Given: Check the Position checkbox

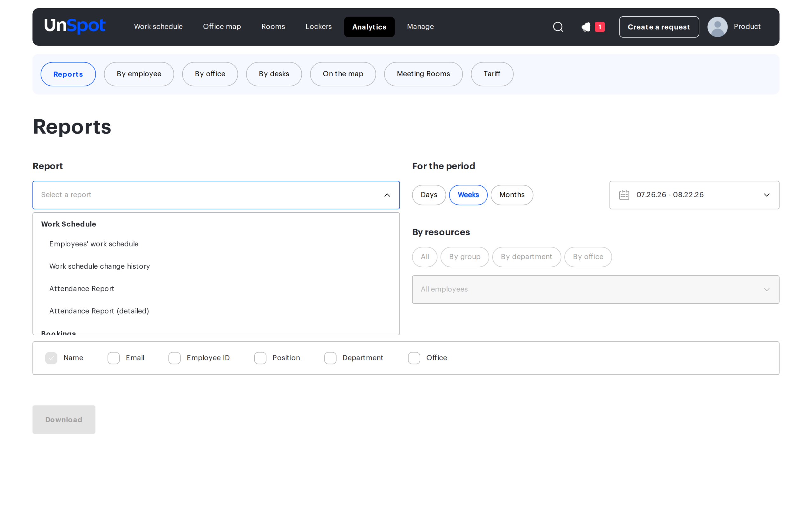Looking at the screenshot, I should 260,358.
